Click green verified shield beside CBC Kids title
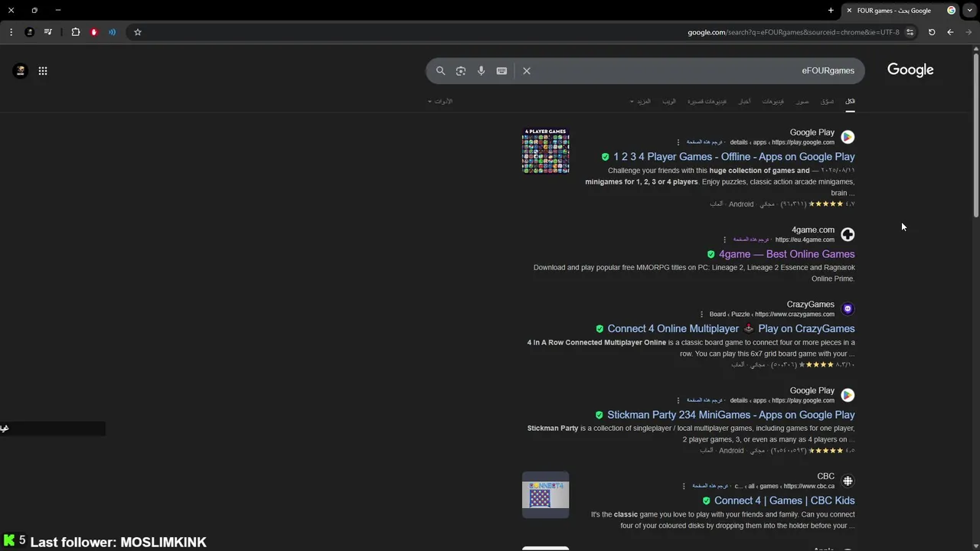This screenshot has height=551, width=980. [x=707, y=500]
